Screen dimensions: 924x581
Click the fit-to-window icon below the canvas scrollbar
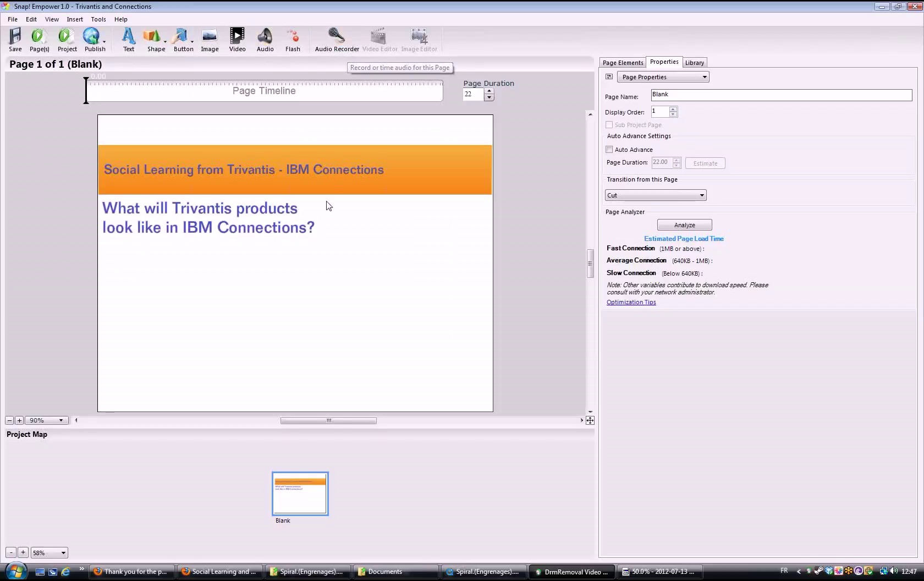click(590, 420)
